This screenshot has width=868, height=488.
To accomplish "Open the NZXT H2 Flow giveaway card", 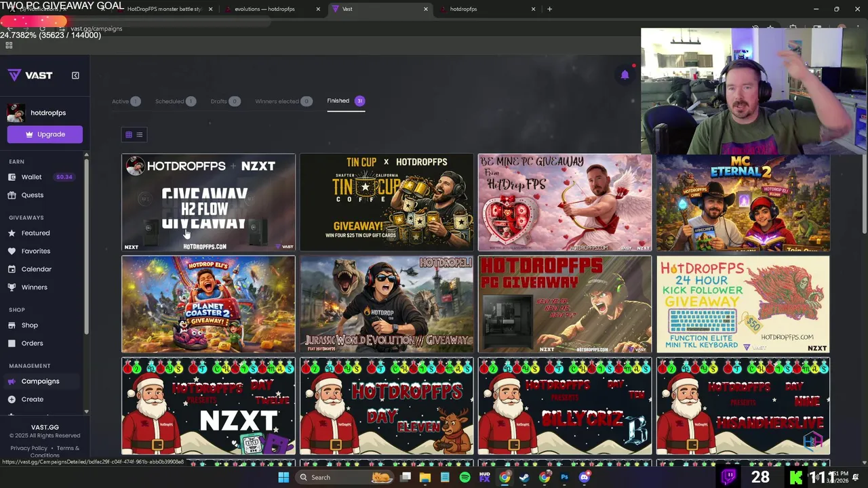I will 208,203.
